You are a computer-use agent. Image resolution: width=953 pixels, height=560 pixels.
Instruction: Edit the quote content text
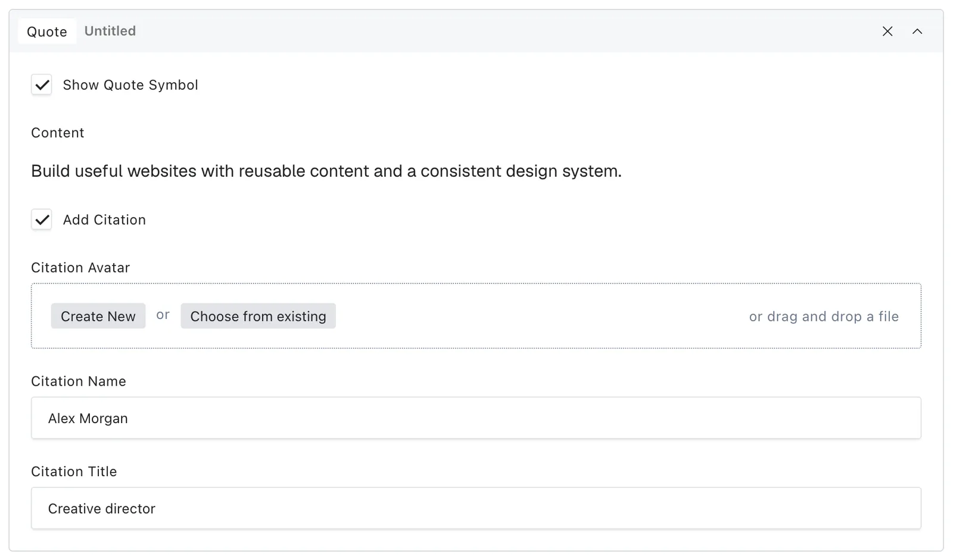(x=326, y=171)
